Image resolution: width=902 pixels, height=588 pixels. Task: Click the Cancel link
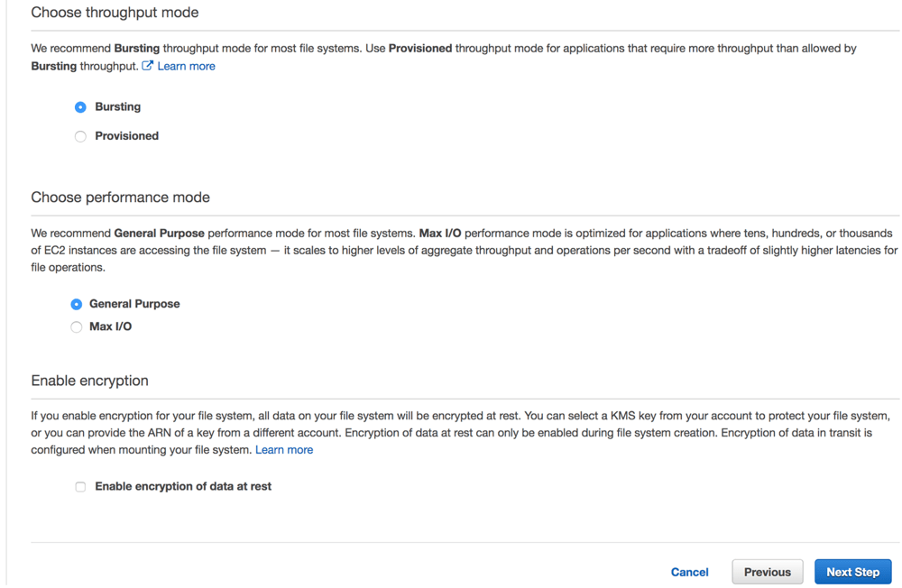[x=689, y=572]
